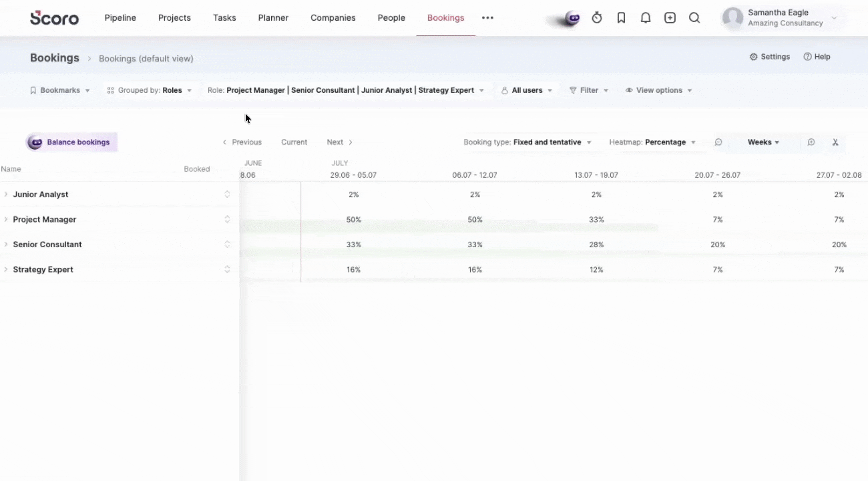Toggle sort arrows on Strategy Expert row
The width and height of the screenshot is (868, 481).
tap(227, 269)
